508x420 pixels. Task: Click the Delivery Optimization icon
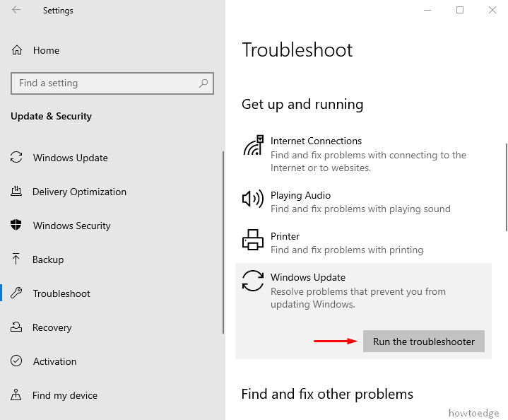coord(17,192)
